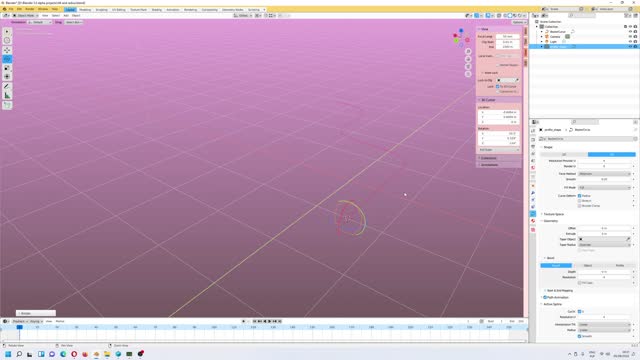Open the Taper Radius dropdown
This screenshot has width=640, height=360.
[x=605, y=244]
